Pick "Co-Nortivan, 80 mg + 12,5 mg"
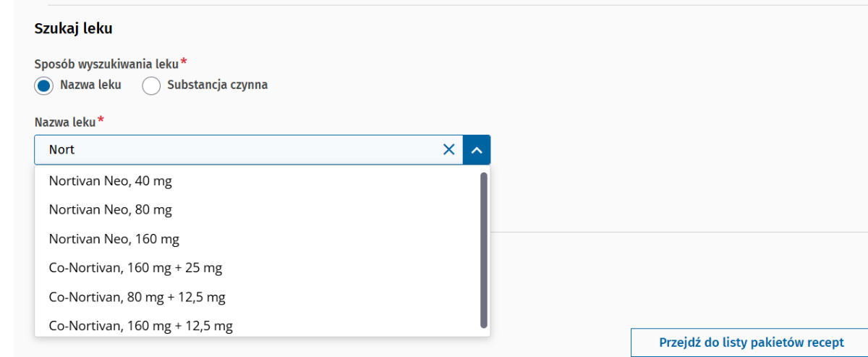Viewport: 868px width, 357px height. (x=137, y=297)
